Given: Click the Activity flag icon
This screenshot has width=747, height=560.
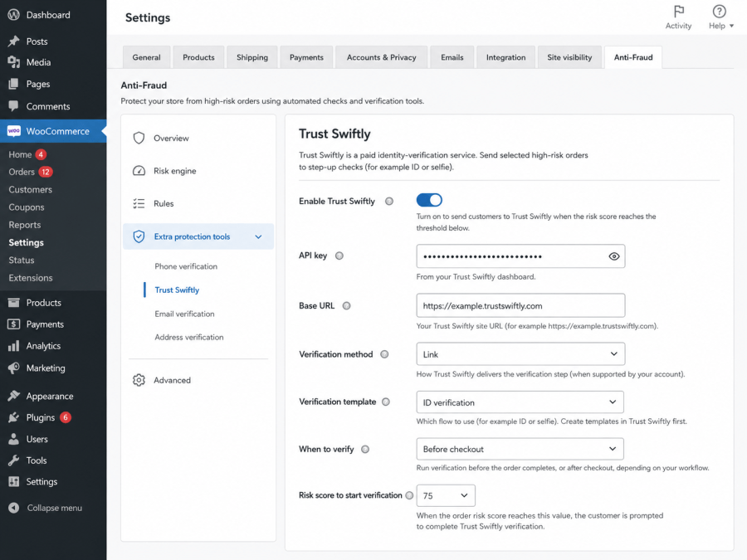Looking at the screenshot, I should click(678, 11).
